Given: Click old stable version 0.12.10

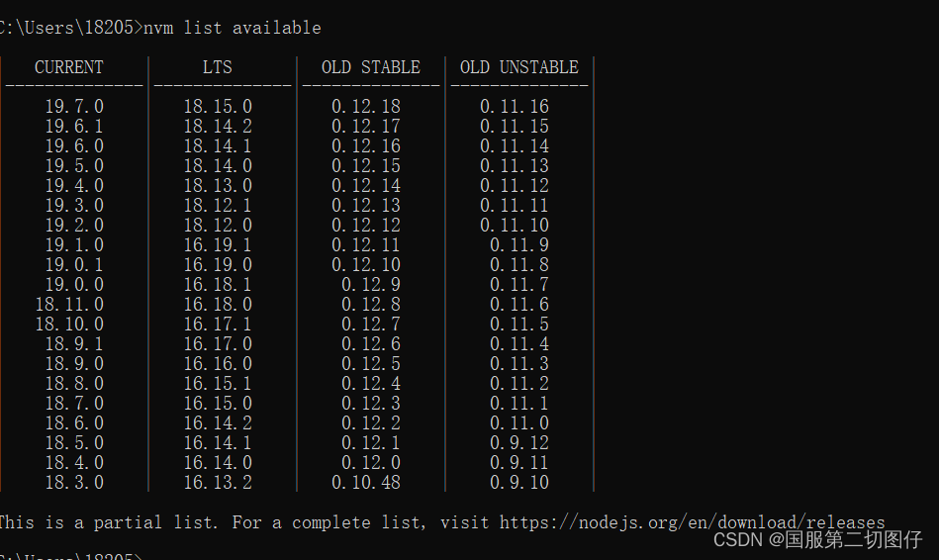Looking at the screenshot, I should (x=366, y=265).
